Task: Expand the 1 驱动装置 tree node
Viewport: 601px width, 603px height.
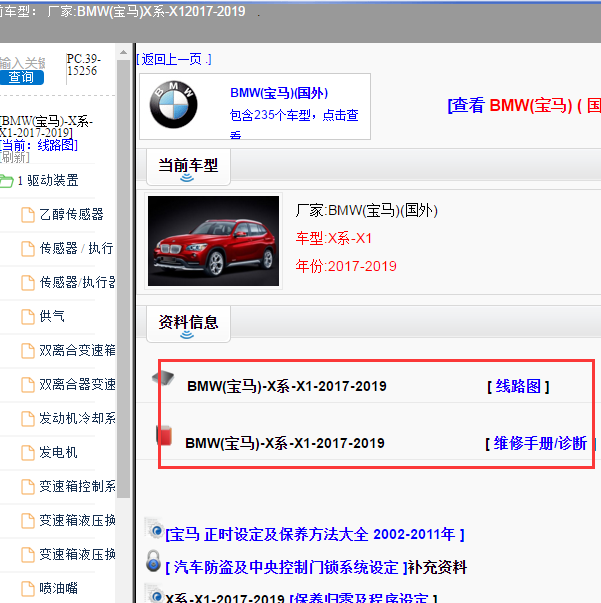Action: tap(48, 180)
